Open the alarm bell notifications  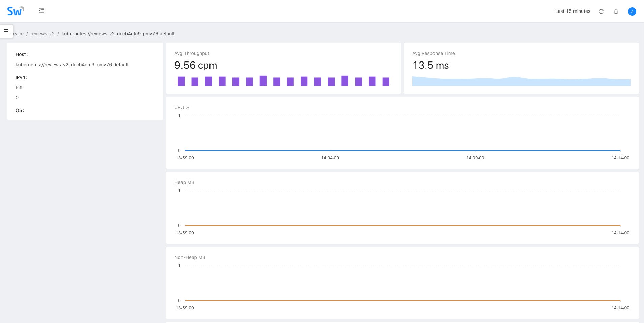(x=616, y=11)
